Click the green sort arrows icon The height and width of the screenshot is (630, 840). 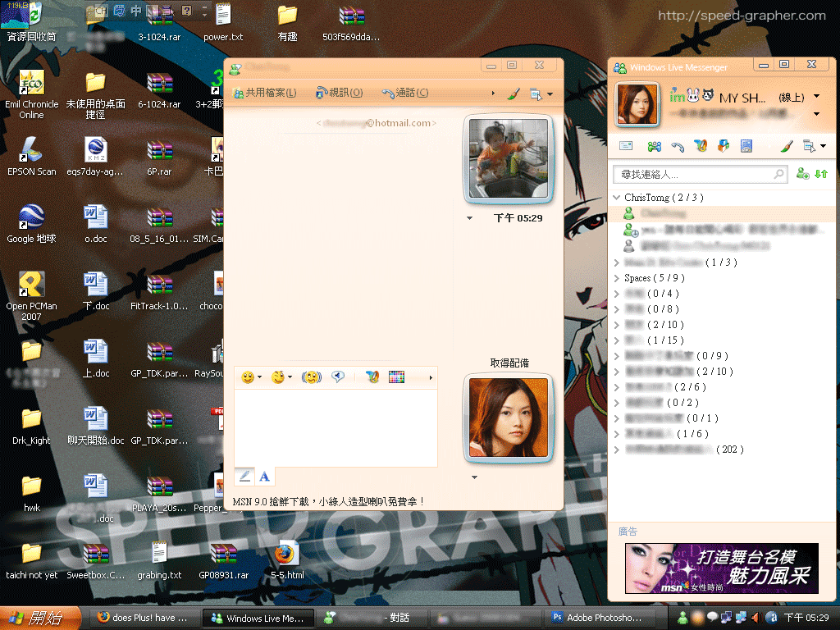[x=821, y=174]
